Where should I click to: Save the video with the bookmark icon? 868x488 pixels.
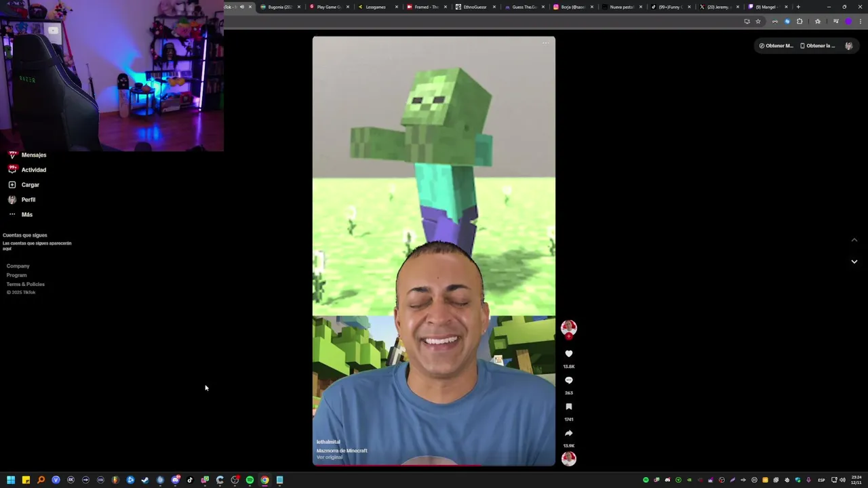pos(569,407)
